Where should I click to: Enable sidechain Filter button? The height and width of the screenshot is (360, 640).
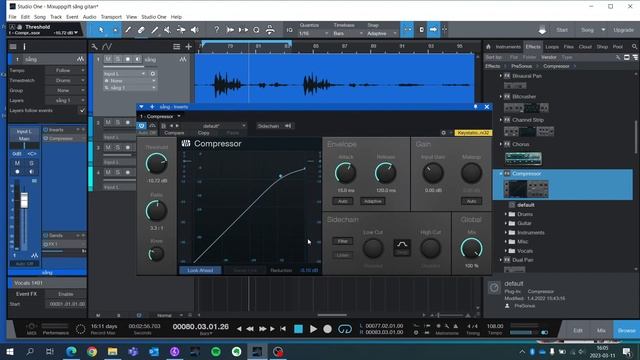tap(342, 241)
